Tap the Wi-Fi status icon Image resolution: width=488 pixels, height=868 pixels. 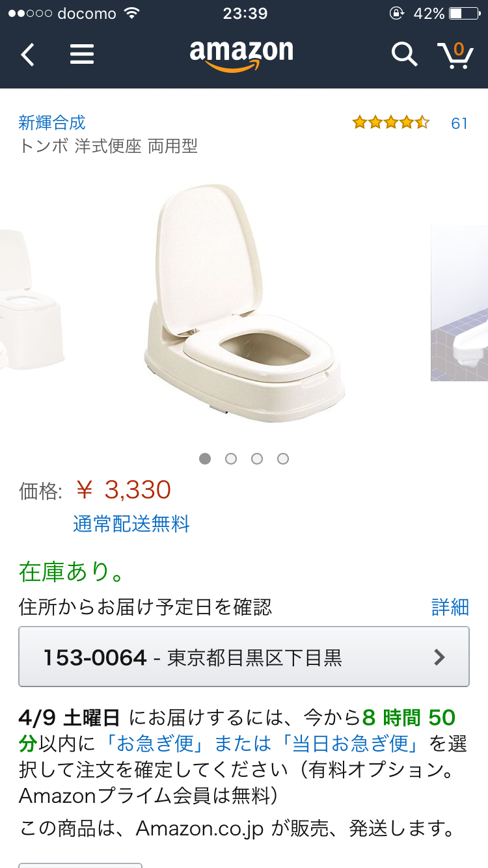[133, 14]
